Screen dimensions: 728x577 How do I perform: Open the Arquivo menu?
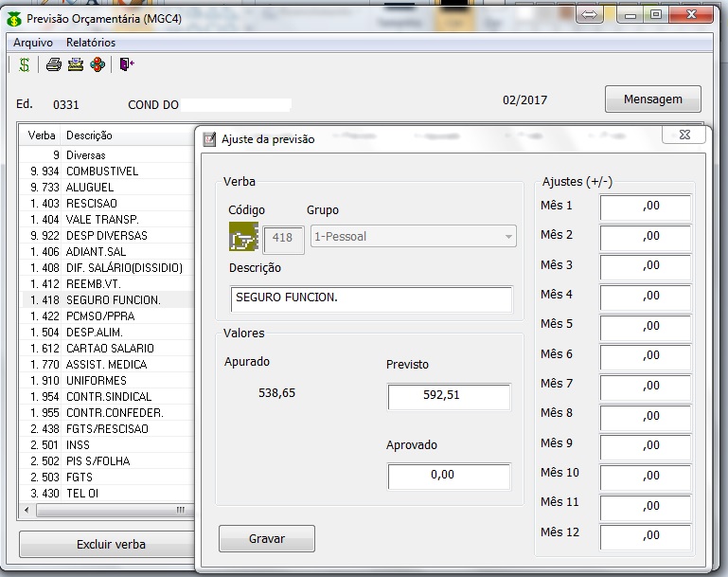[x=33, y=43]
